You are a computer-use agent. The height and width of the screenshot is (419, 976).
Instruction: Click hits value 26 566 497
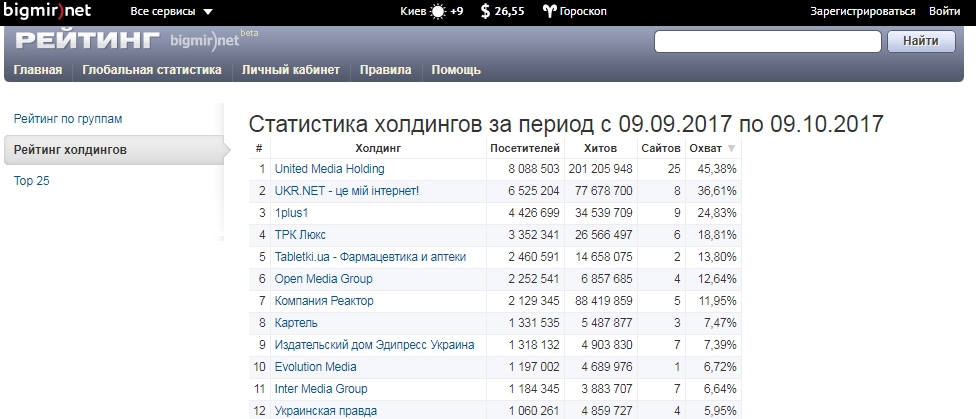(604, 235)
